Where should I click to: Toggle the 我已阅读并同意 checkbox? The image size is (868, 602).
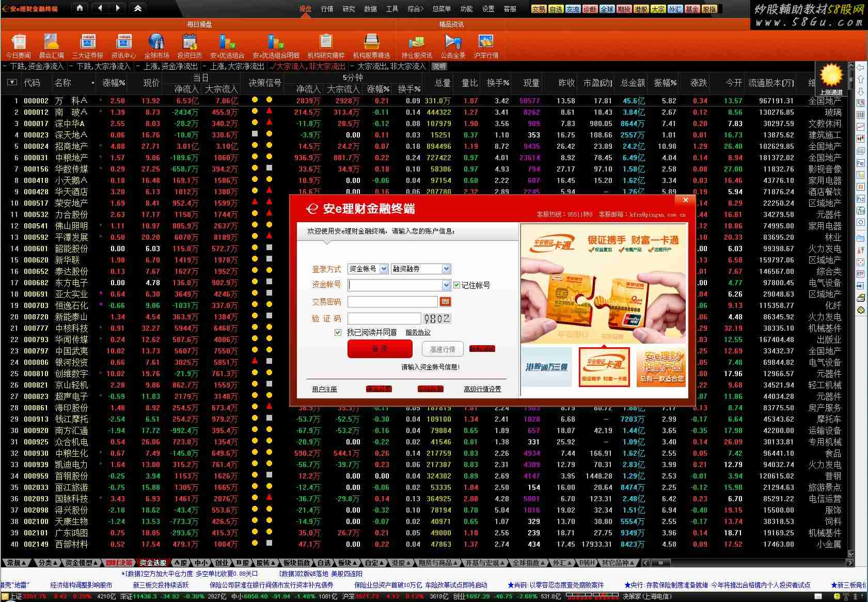pos(338,332)
